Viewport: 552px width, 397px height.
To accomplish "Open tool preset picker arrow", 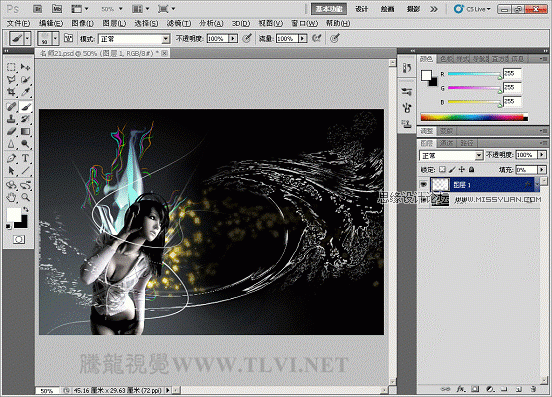I will (x=27, y=38).
